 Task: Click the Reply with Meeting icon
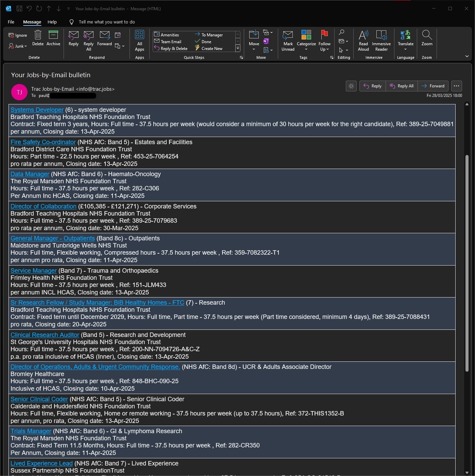(118, 35)
